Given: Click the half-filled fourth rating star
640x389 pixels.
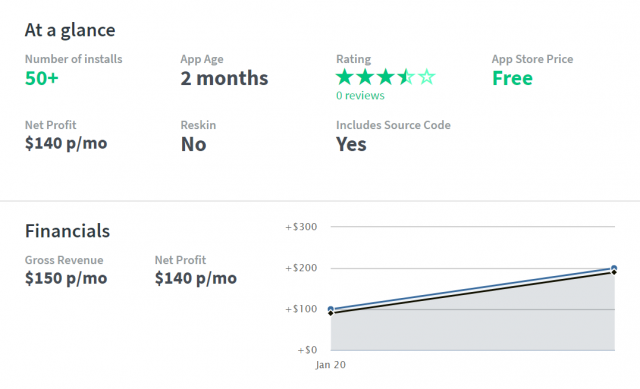Looking at the screenshot, I should click(x=406, y=77).
